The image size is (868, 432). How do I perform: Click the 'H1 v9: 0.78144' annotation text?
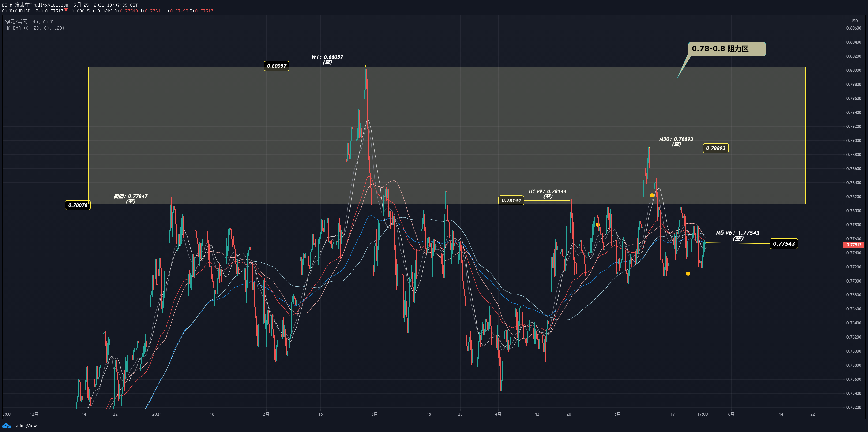click(548, 191)
